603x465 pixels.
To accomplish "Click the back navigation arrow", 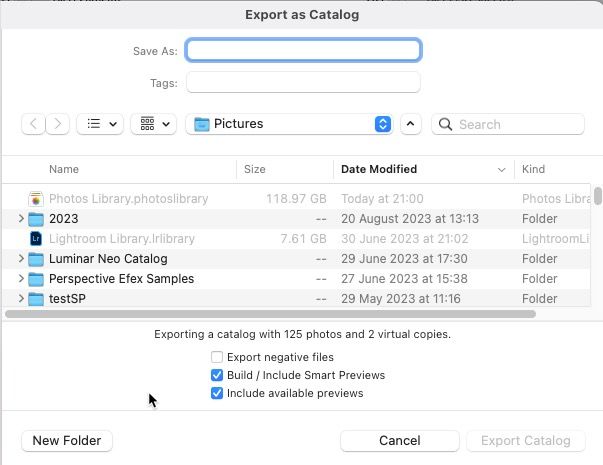I will [x=34, y=124].
